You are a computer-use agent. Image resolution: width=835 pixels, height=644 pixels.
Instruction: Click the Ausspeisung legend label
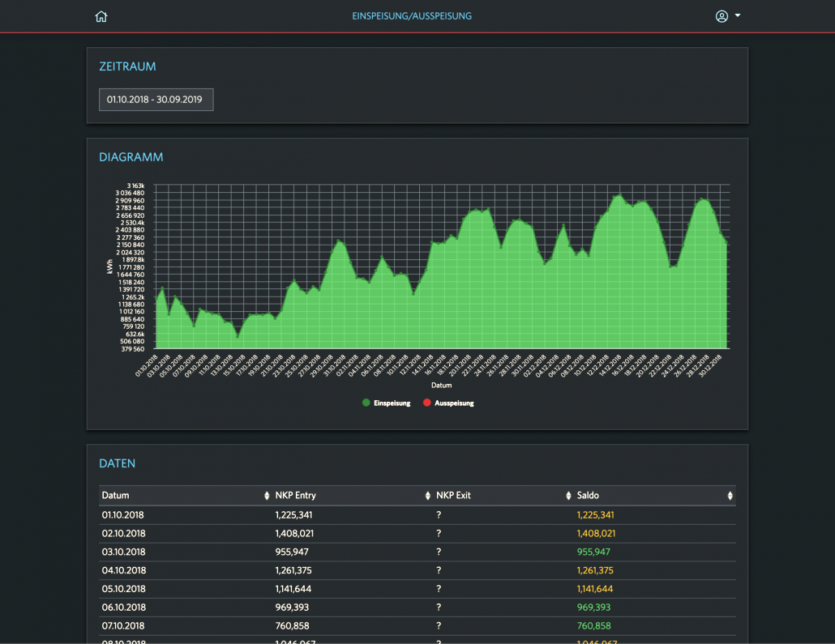point(454,403)
